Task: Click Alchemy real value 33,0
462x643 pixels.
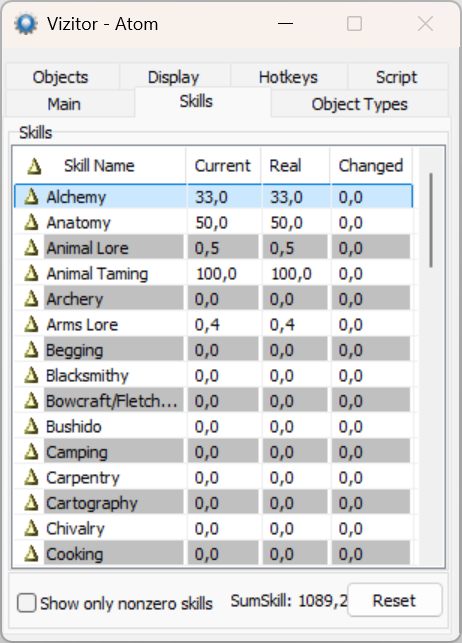Action: (286, 197)
